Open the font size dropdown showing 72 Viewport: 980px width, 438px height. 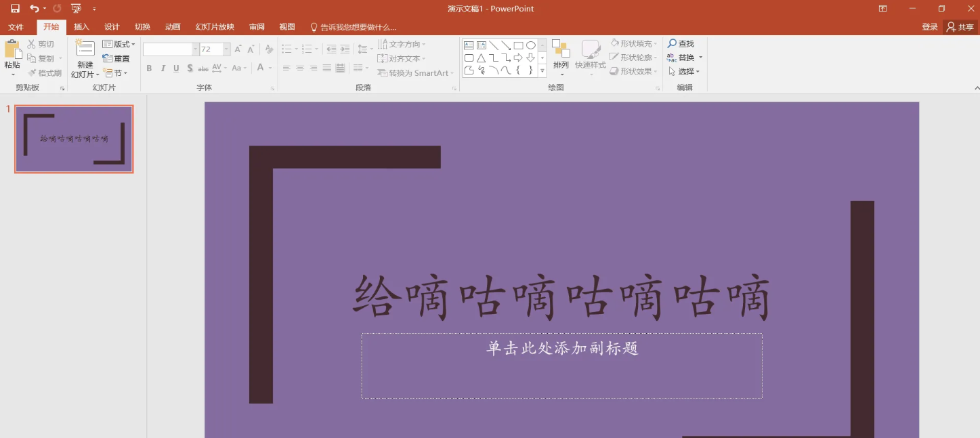click(227, 49)
